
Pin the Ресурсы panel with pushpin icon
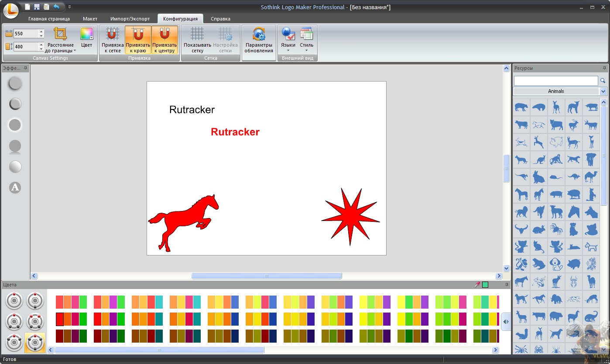point(604,68)
